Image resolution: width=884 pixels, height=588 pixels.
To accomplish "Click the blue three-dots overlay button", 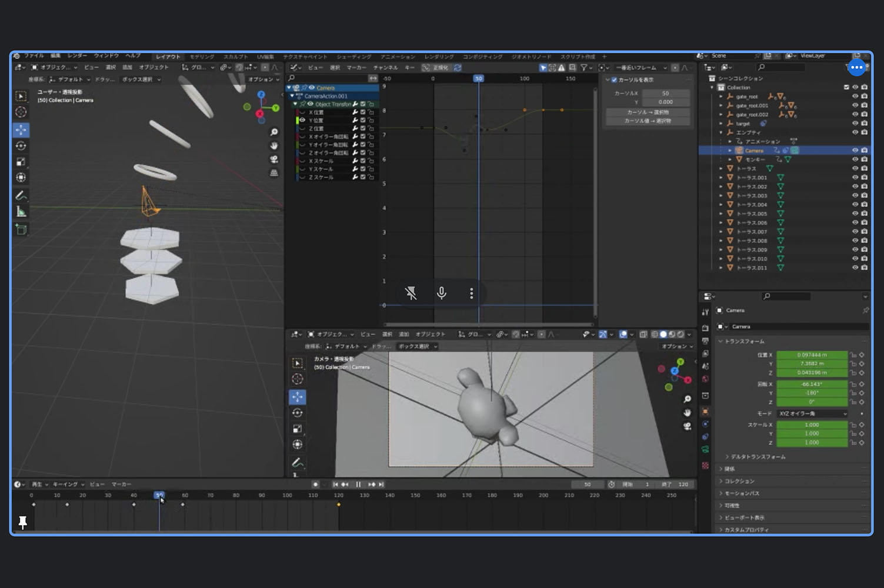I will pos(856,68).
